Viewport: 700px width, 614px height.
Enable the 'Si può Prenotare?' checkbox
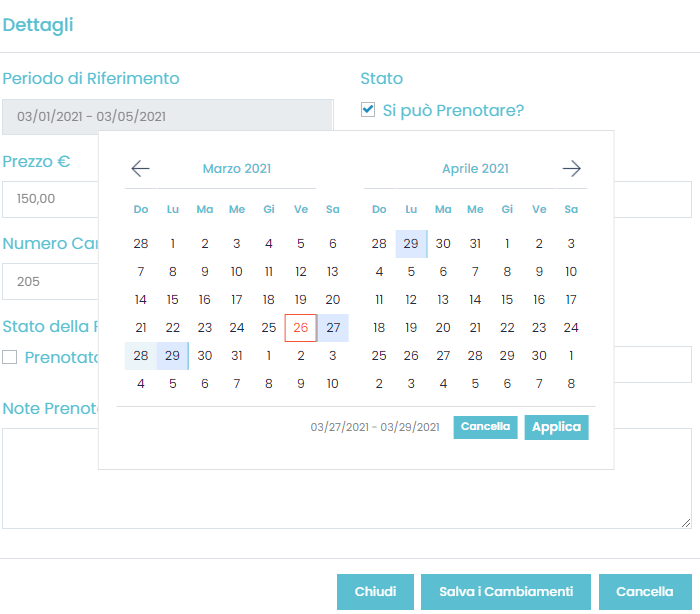pyautogui.click(x=368, y=109)
